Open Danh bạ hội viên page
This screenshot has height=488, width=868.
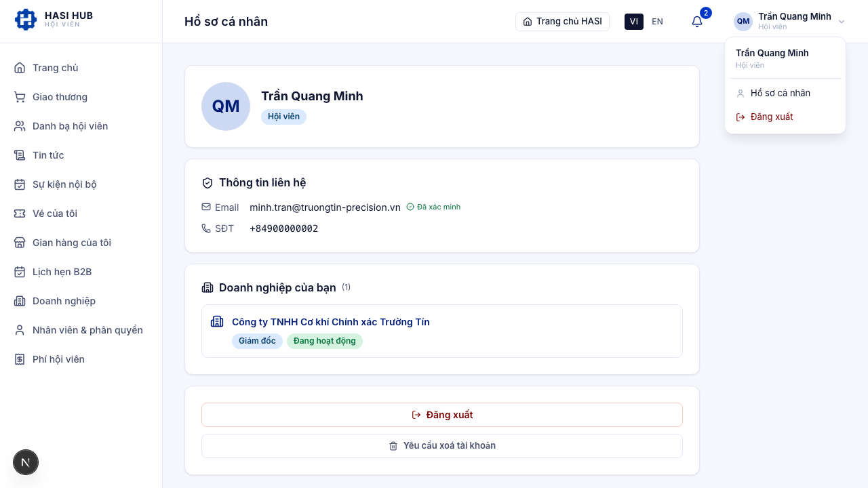[81, 126]
